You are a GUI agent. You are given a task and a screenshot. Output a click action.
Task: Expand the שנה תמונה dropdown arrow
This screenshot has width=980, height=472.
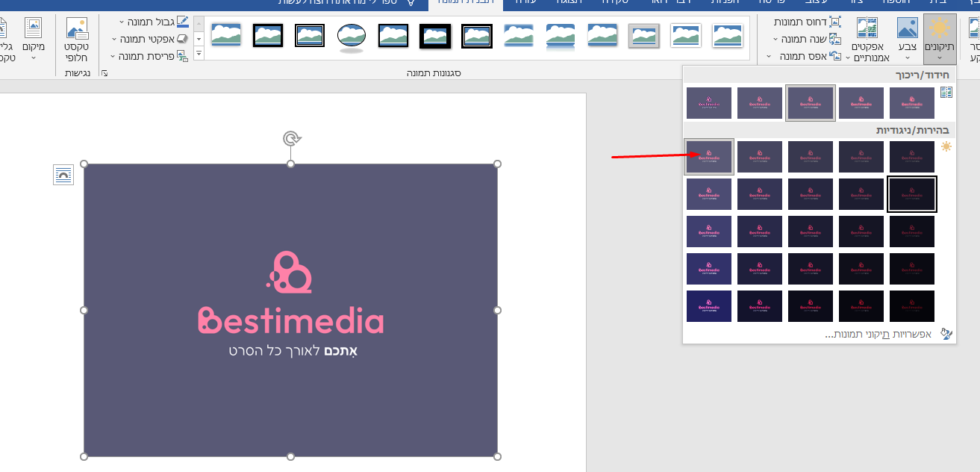click(x=776, y=40)
